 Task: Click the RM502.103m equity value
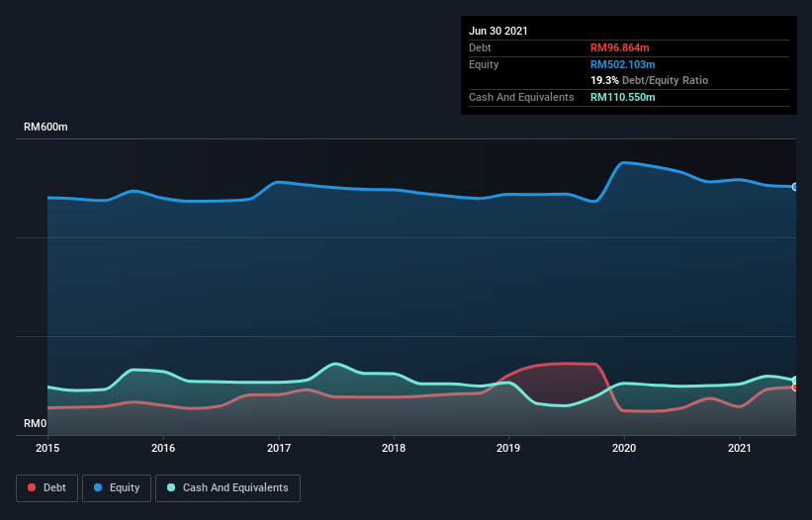[623, 64]
